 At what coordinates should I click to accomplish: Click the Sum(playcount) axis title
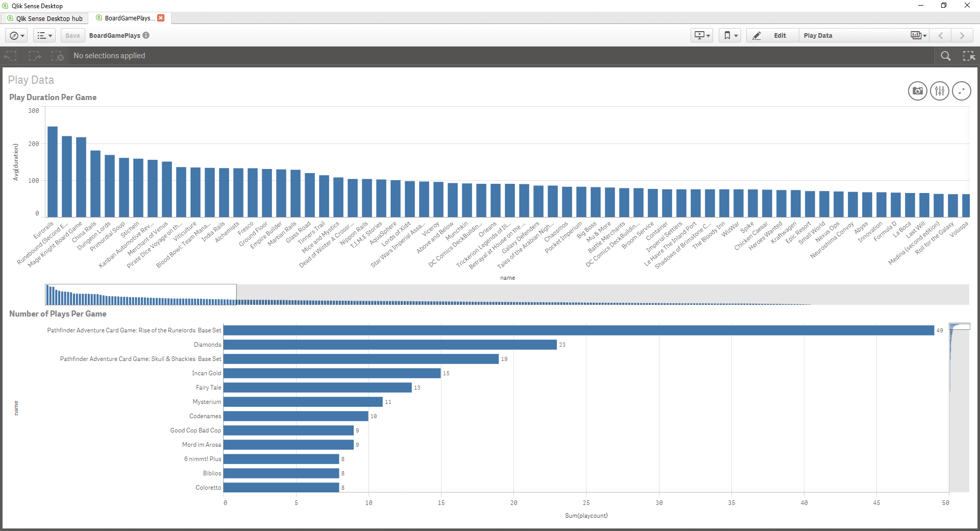pos(586,516)
